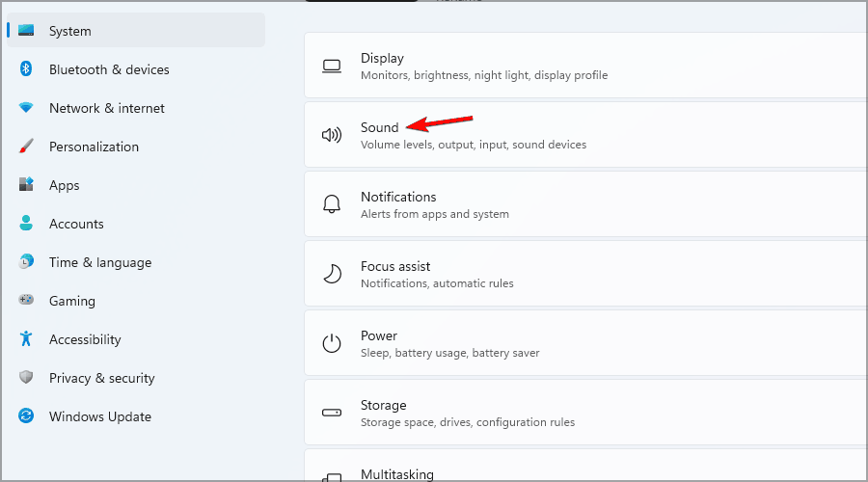Click the Personalization paintbrush icon

pos(27,147)
